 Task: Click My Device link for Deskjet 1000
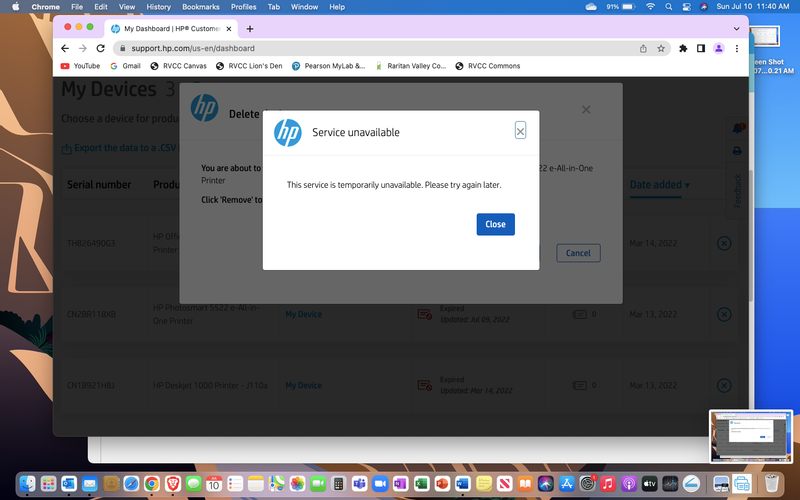304,385
